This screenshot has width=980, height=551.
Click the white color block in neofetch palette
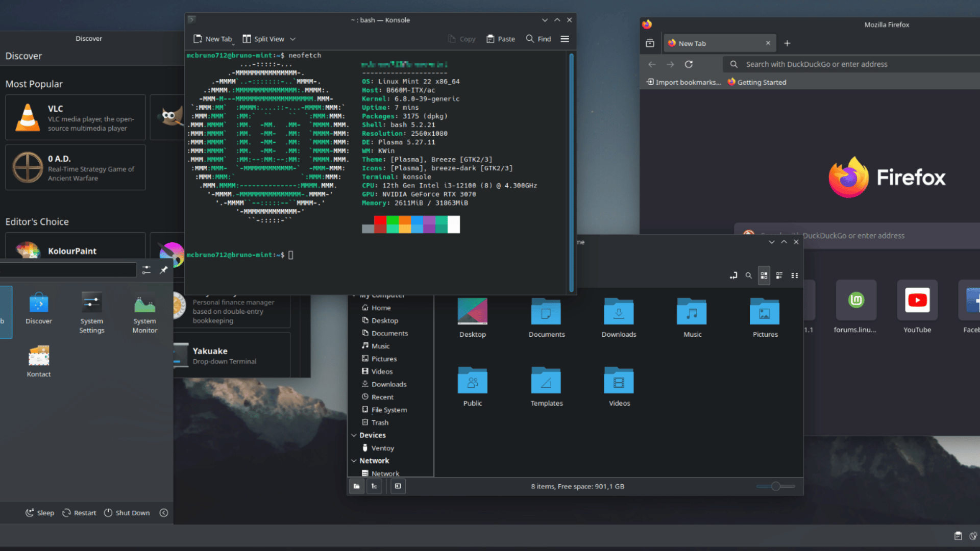click(454, 224)
